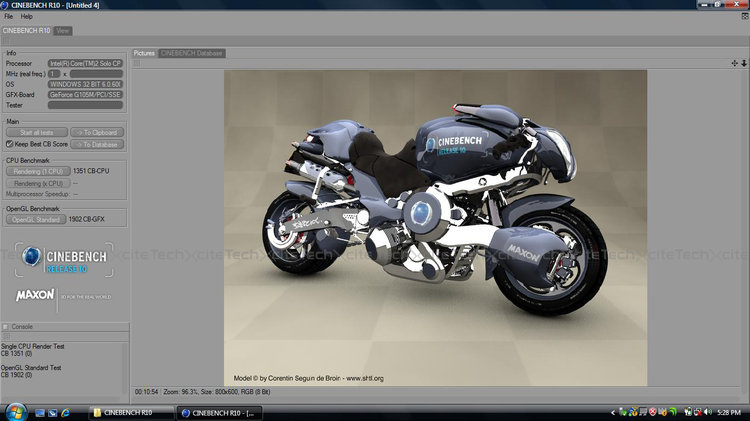Click the pan view arrows icon above the picture
The image size is (750, 421).
[x=735, y=63]
